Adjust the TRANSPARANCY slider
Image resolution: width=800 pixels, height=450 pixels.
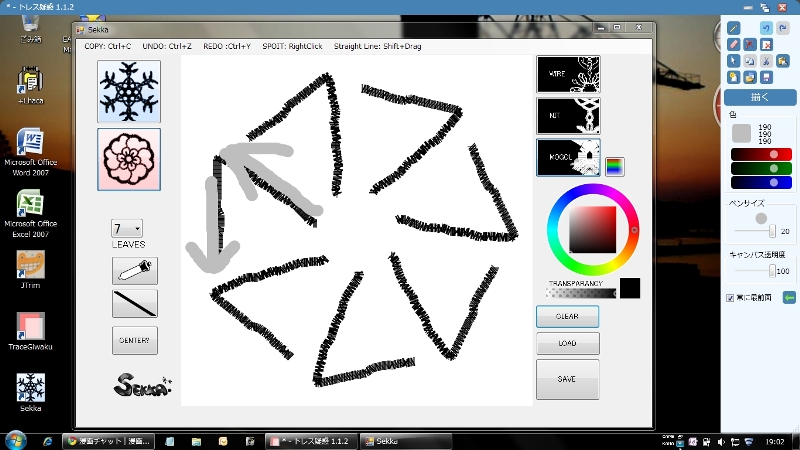(x=581, y=293)
